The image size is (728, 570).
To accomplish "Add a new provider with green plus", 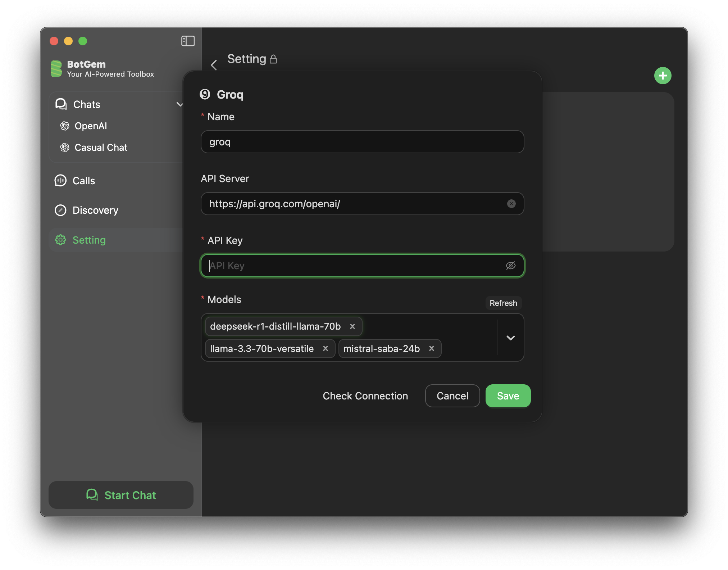I will 663,76.
